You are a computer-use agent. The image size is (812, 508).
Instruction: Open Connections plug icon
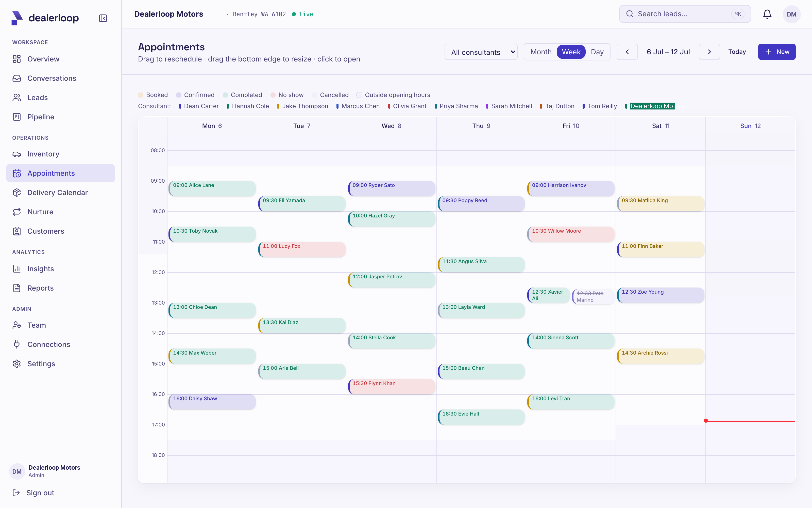17,344
